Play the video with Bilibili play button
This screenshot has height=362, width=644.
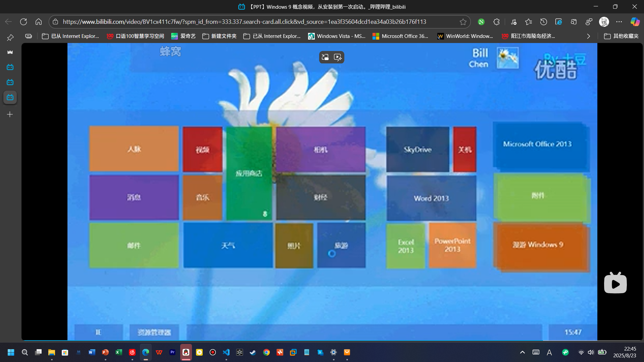[615, 283]
